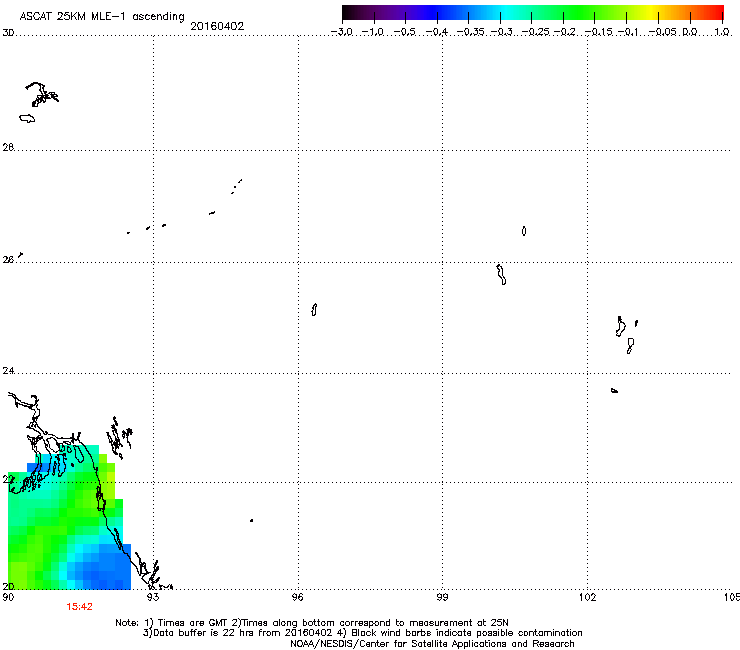Screen dimensions: 740x650
Task: Click the small lake outline near 96E 25N
Action: tap(314, 310)
